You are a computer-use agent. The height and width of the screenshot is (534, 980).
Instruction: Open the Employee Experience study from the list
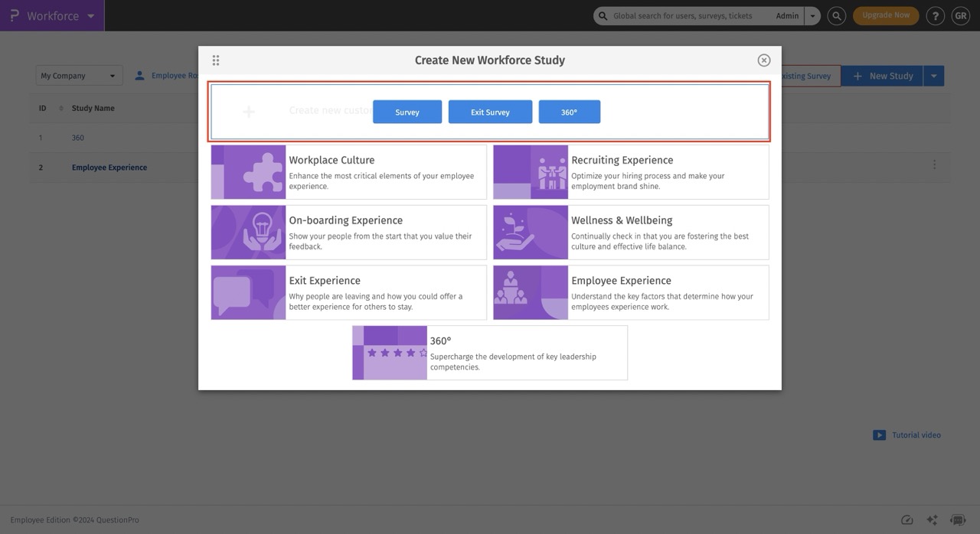coord(109,167)
